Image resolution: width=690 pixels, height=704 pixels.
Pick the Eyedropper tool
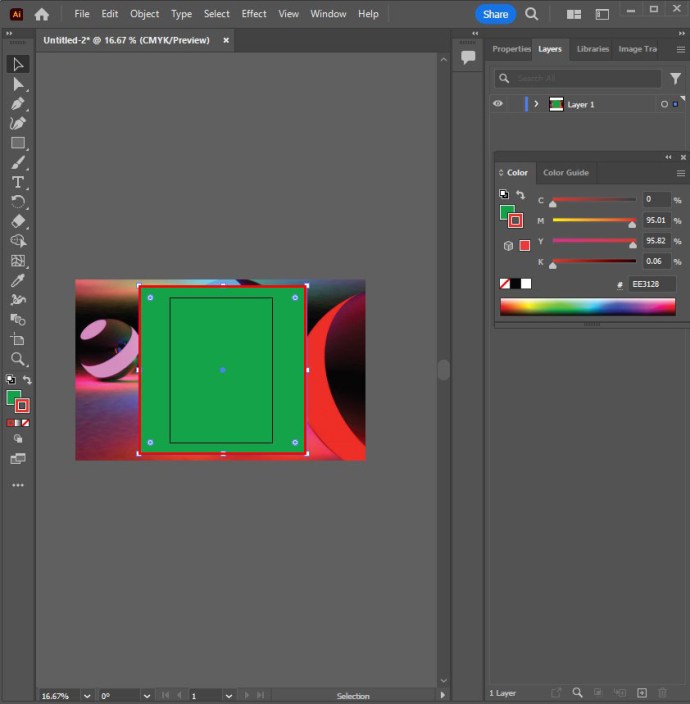pyautogui.click(x=18, y=280)
